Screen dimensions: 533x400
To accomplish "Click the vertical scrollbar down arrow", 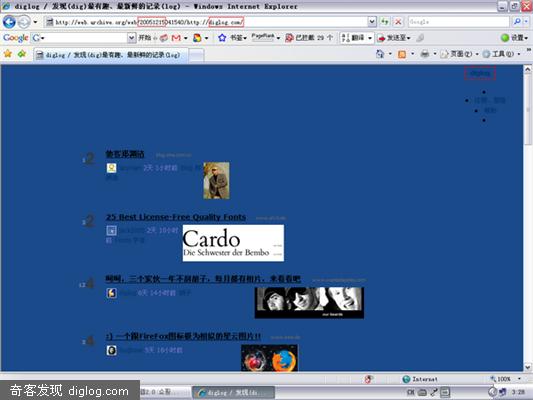I will pyautogui.click(x=527, y=367).
